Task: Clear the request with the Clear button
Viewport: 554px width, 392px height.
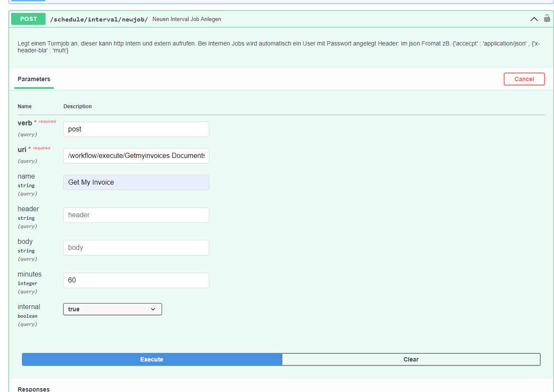Action: point(411,359)
